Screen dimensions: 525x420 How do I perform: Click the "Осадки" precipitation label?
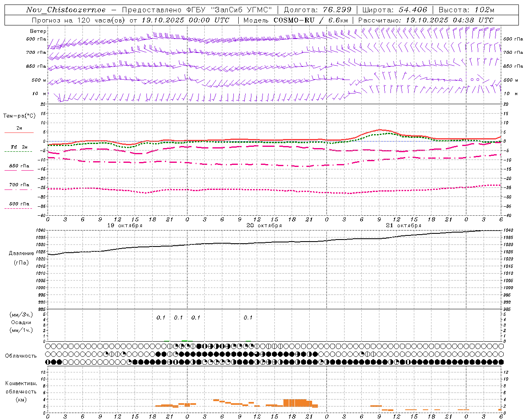(x=21, y=322)
